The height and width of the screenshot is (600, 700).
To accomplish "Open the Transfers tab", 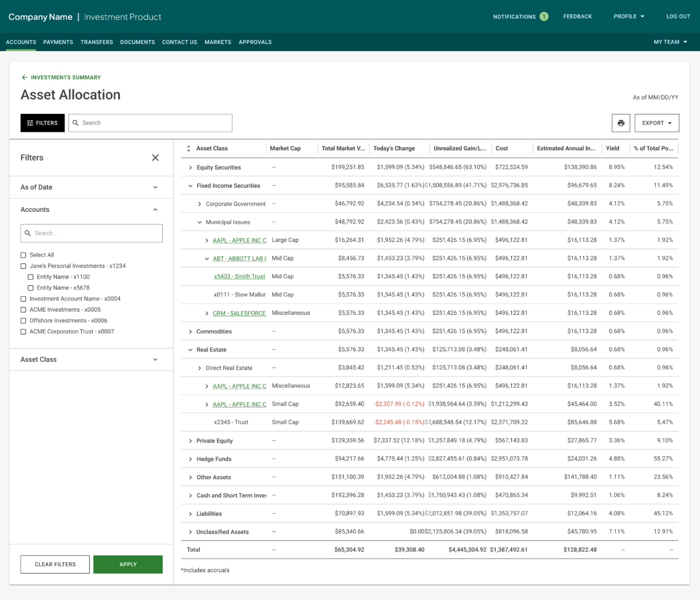I will (97, 42).
